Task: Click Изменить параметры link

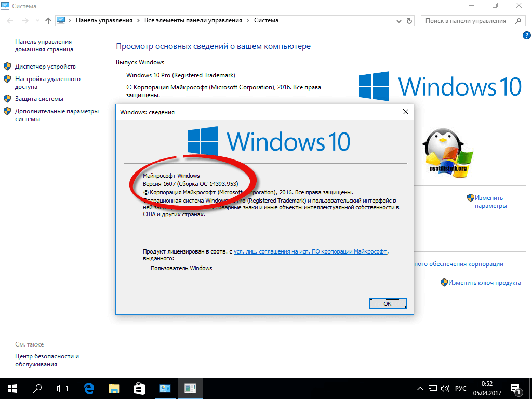Action: (490, 202)
